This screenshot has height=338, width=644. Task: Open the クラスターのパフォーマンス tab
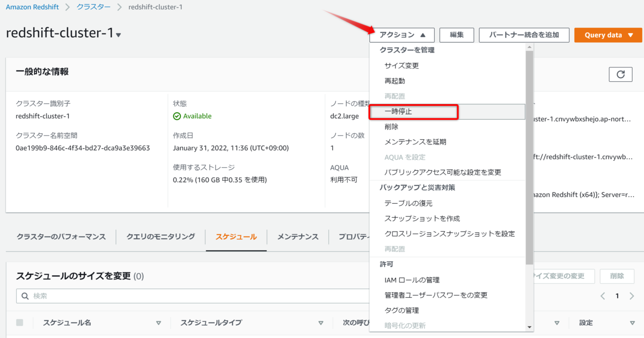pos(61,236)
